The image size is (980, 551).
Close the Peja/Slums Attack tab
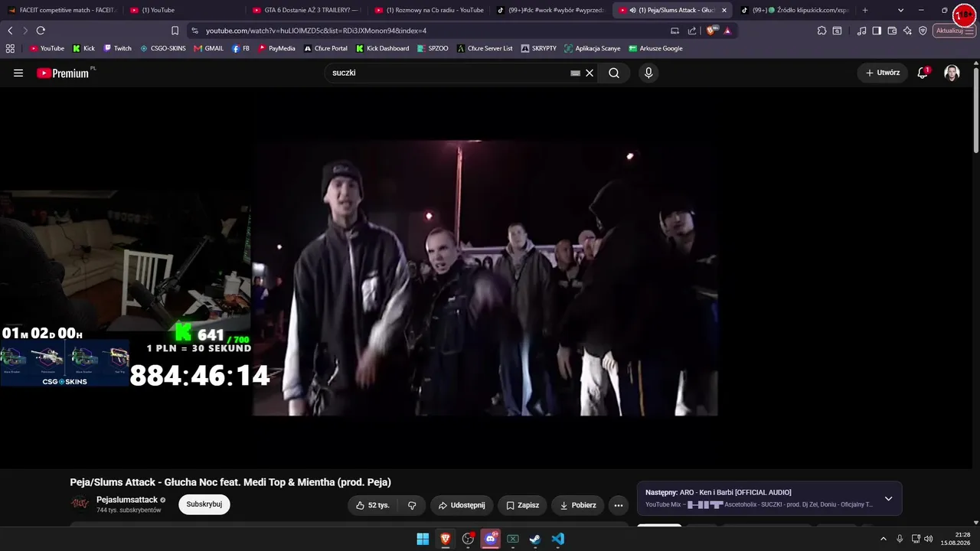[724, 10]
